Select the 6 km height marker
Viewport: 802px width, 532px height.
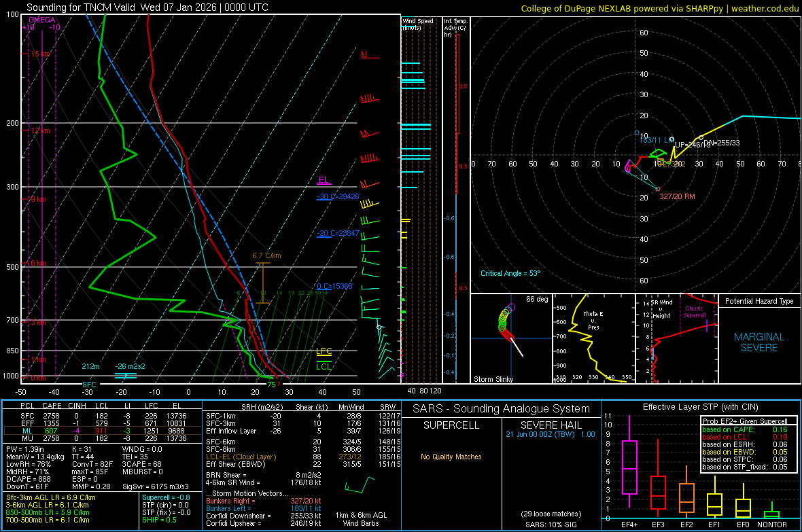tap(38, 263)
